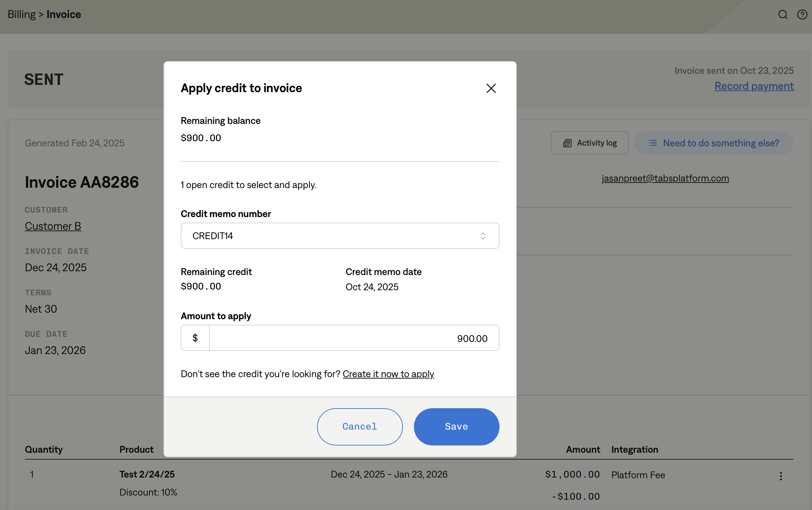Open Create it now to apply link
This screenshot has height=510, width=812.
click(x=388, y=374)
